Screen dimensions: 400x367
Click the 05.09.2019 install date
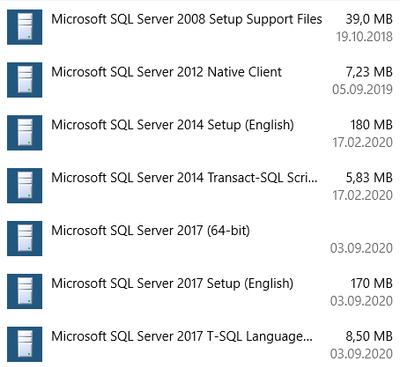pos(362,89)
